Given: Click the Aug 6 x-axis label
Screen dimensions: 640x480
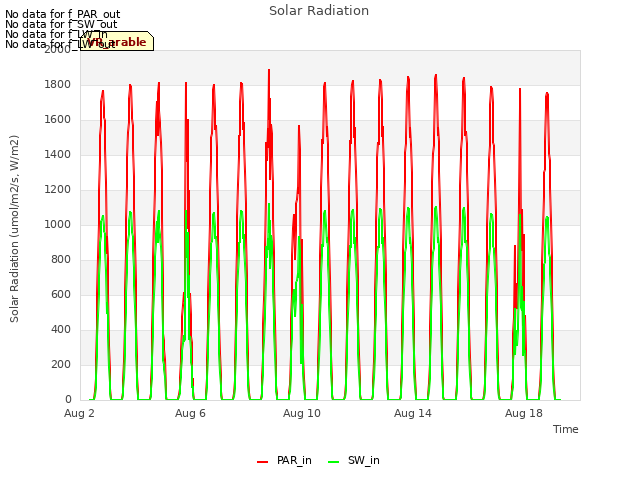Looking at the screenshot, I should [190, 413].
